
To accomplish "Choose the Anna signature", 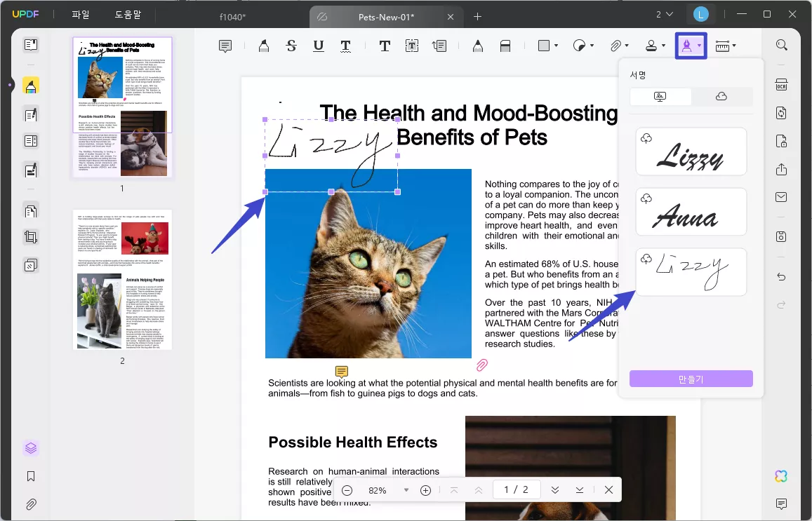I will click(691, 212).
